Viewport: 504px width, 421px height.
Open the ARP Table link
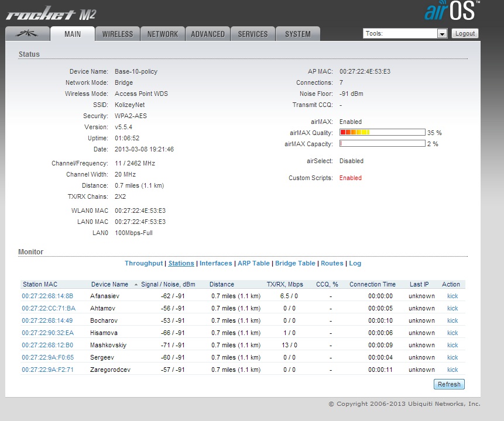253,263
